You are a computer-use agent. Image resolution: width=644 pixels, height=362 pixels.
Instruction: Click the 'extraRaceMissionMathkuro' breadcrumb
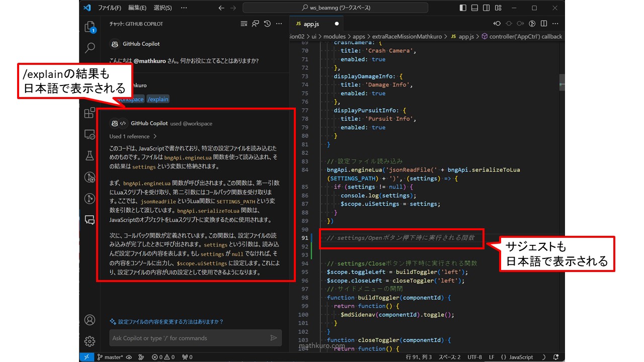[x=407, y=36]
